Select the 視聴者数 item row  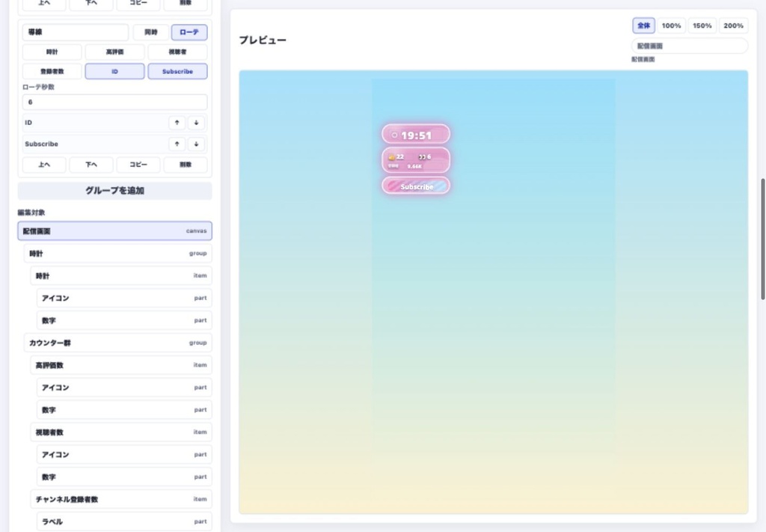point(121,432)
